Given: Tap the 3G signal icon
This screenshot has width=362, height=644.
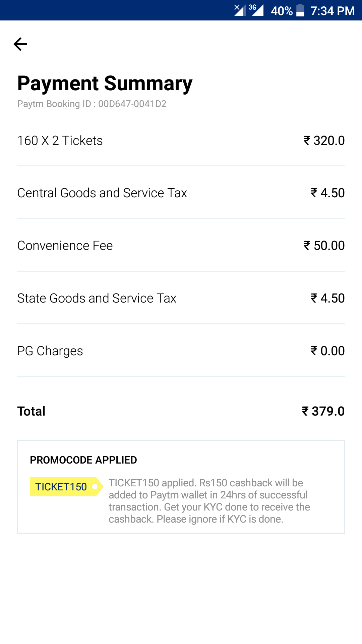Looking at the screenshot, I should tap(256, 10).
